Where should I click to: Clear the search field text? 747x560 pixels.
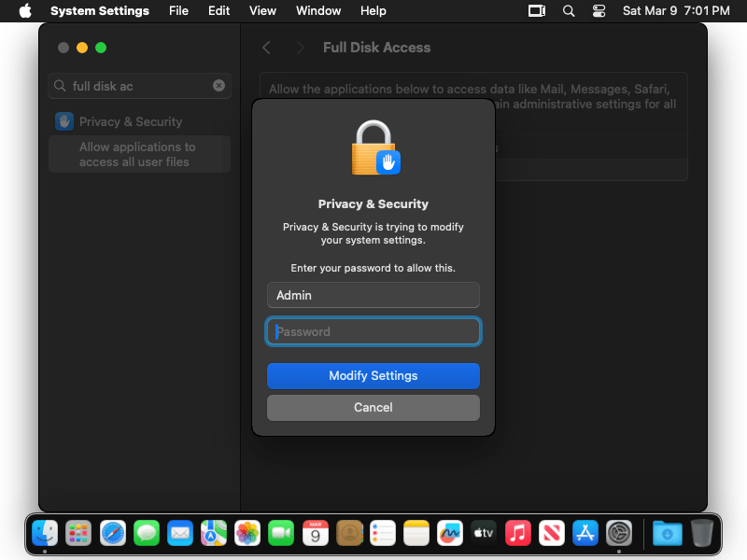[x=218, y=86]
